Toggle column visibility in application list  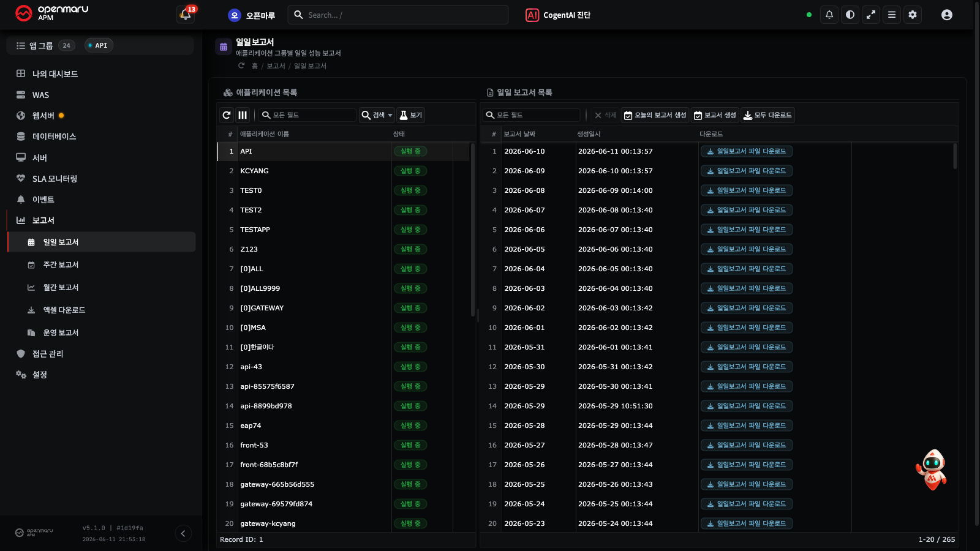click(243, 115)
